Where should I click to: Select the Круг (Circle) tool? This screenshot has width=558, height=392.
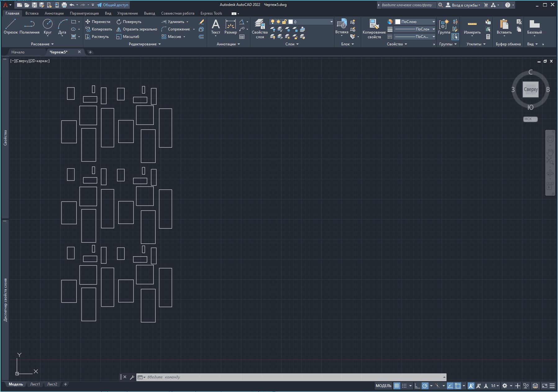point(48,26)
